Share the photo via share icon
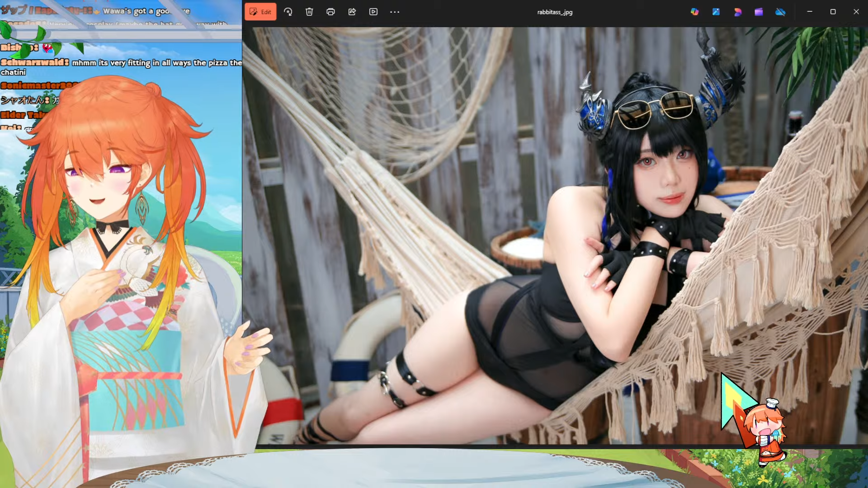 click(x=352, y=12)
